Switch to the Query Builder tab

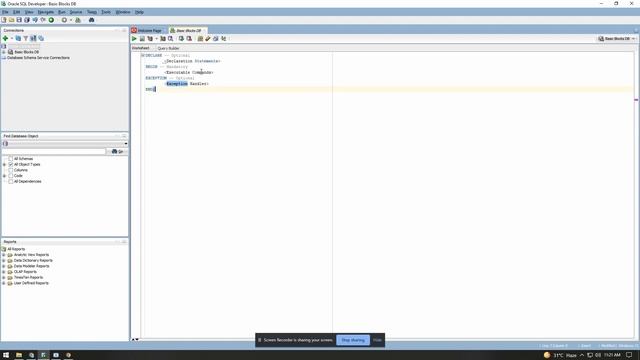[x=168, y=48]
